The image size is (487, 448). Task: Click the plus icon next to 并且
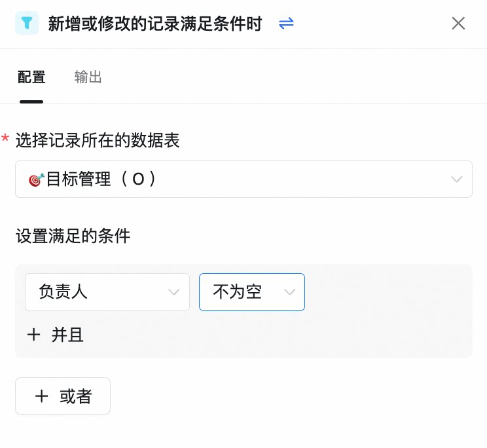(33, 335)
